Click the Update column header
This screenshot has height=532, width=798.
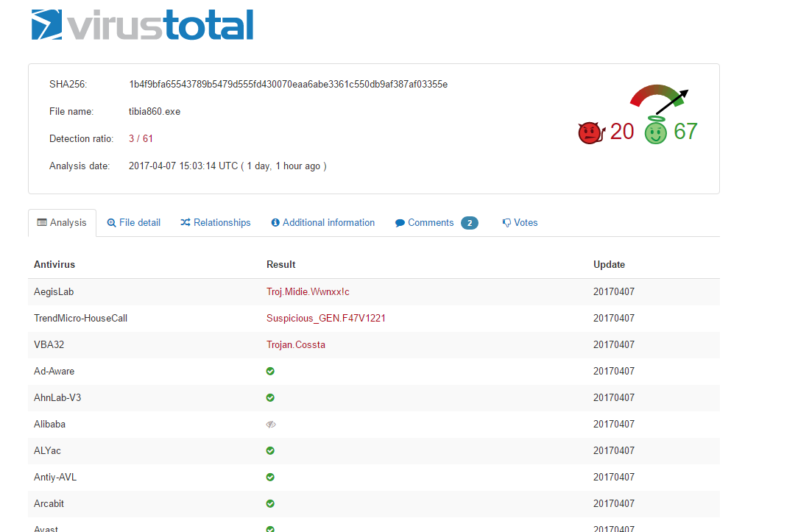(x=610, y=264)
